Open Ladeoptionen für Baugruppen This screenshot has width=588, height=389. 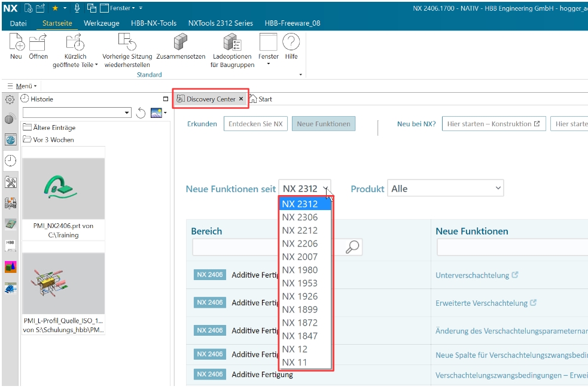232,42
